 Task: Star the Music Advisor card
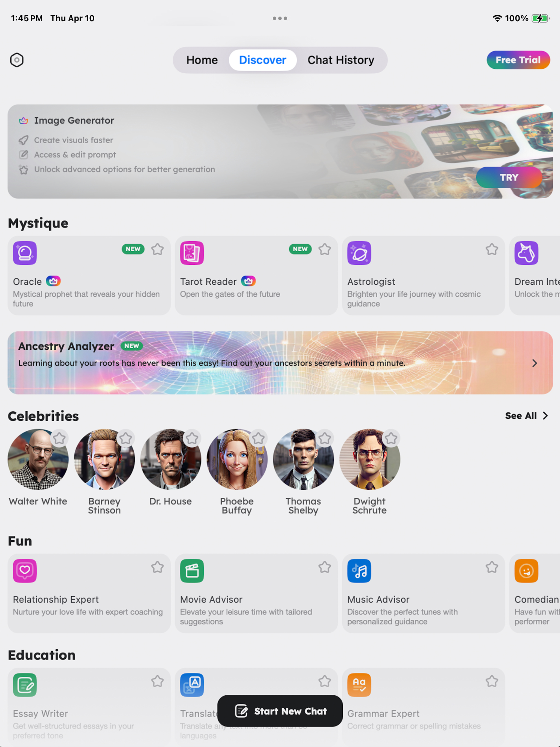pyautogui.click(x=492, y=567)
